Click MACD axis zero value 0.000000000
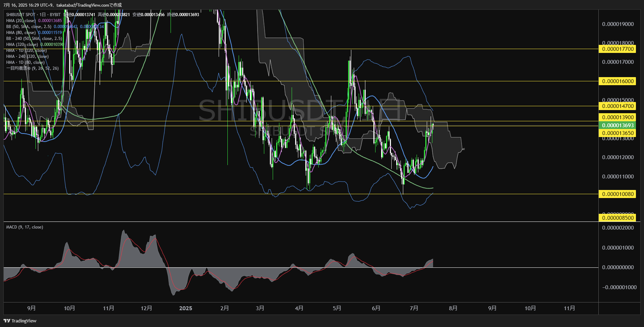 click(618, 267)
